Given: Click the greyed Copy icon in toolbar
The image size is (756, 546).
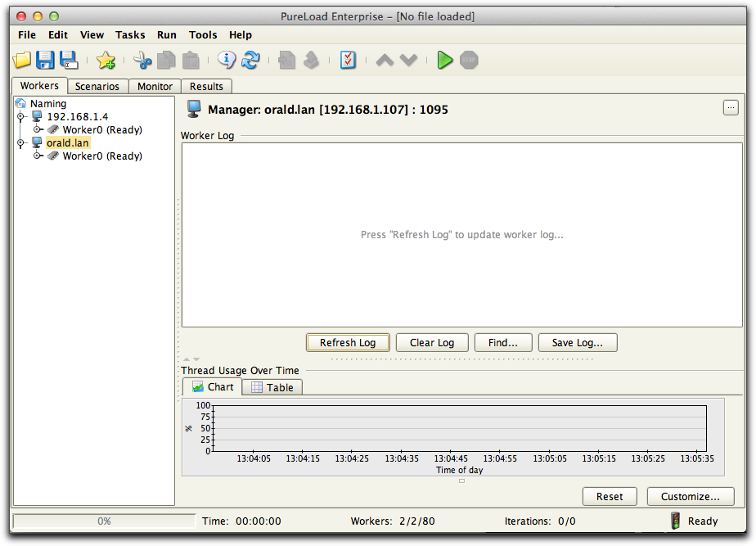Looking at the screenshot, I should click(166, 61).
